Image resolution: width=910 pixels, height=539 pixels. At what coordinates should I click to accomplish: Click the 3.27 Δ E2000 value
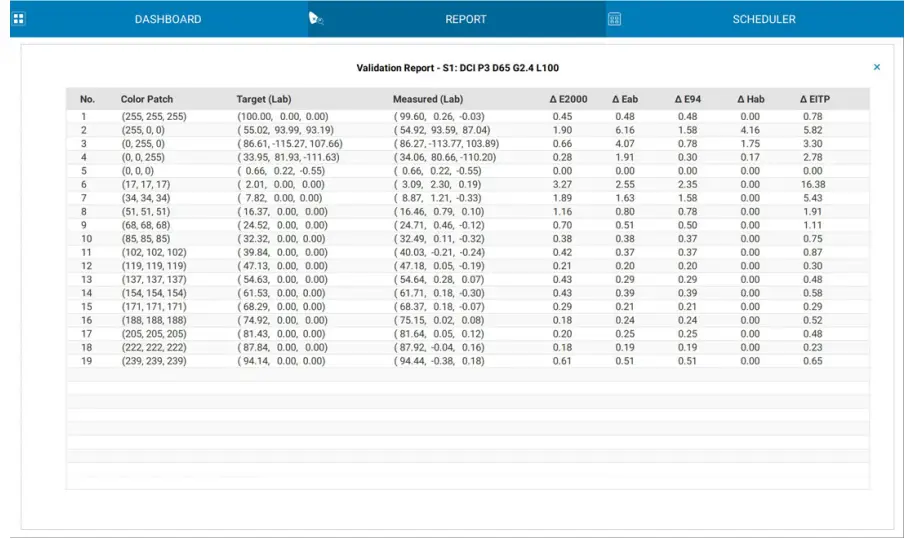click(x=562, y=185)
